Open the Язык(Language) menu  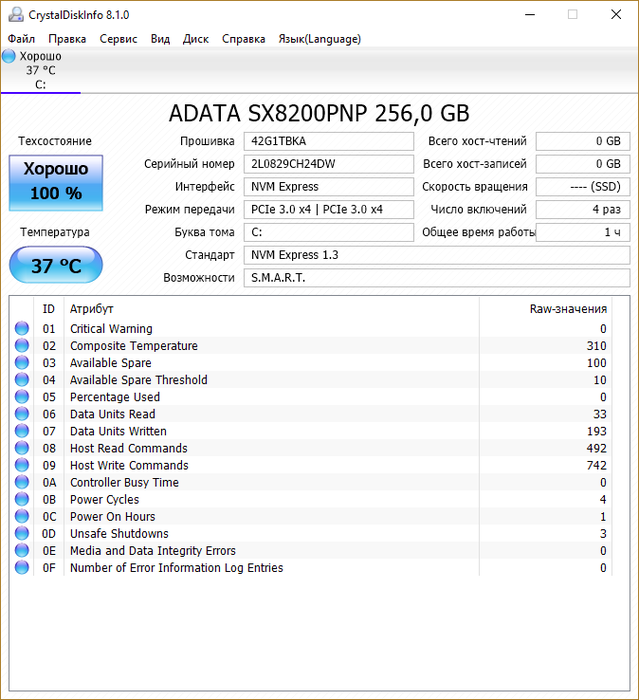click(x=320, y=39)
